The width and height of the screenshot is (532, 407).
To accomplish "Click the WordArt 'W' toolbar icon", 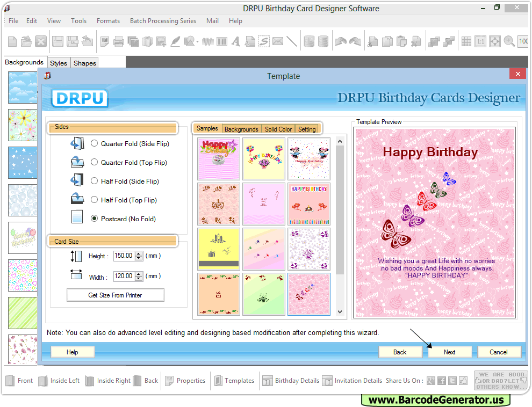I will coord(207,42).
